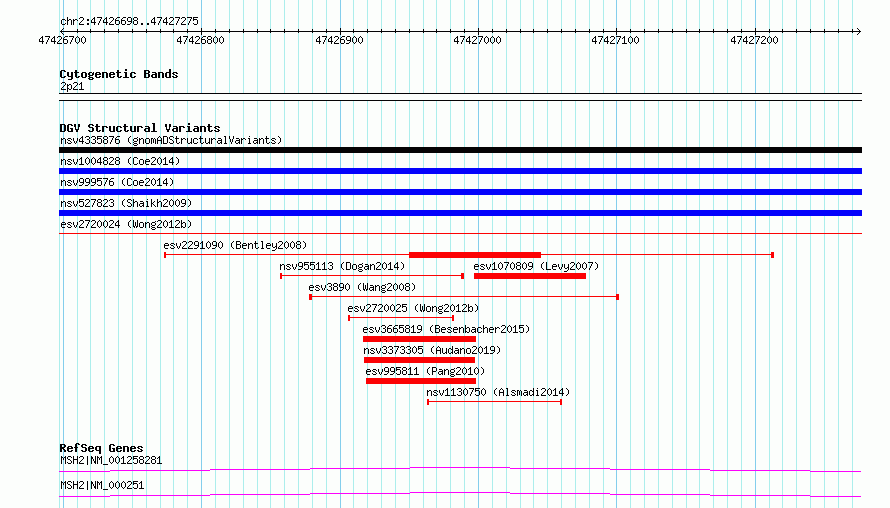Click ruler position 47426900
Screen dimensions: 890x508
tap(339, 40)
